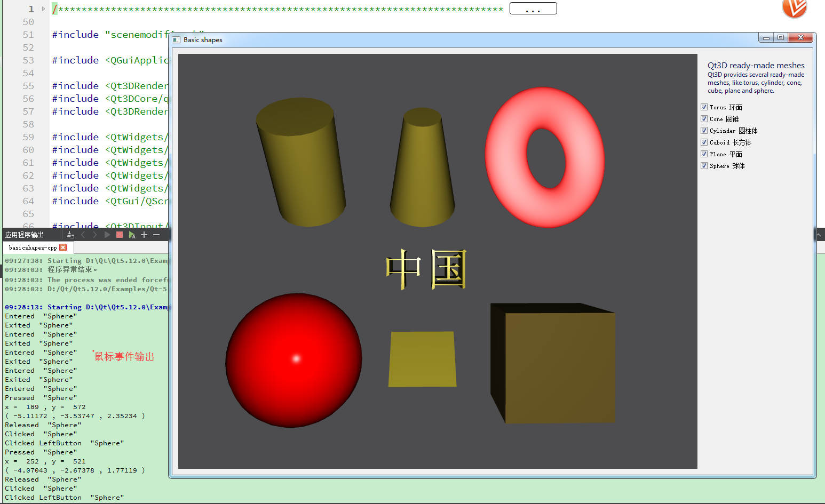
Task: Disable the Cone 圆锥 mesh checkbox
Action: [704, 118]
